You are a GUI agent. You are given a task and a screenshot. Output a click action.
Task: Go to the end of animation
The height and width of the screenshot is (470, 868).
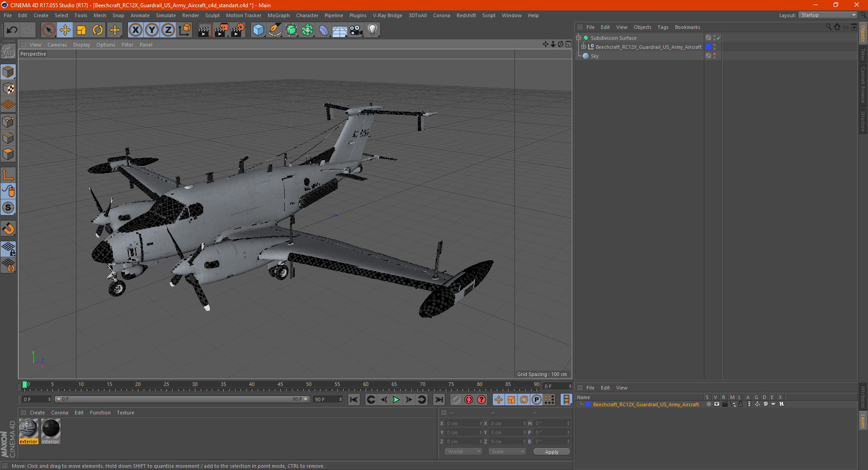(439, 399)
